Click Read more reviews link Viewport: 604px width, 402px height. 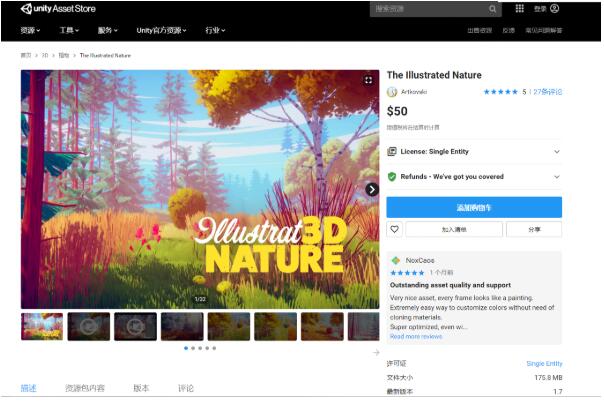coord(416,337)
